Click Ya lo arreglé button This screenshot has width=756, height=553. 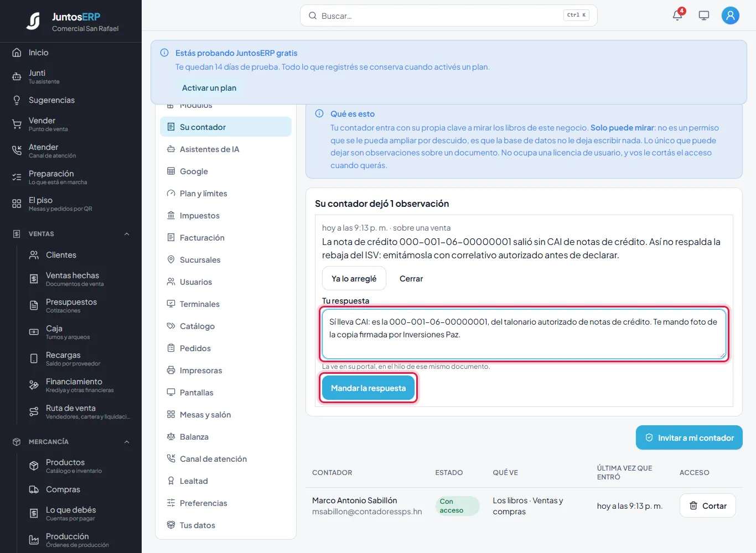[x=354, y=279]
